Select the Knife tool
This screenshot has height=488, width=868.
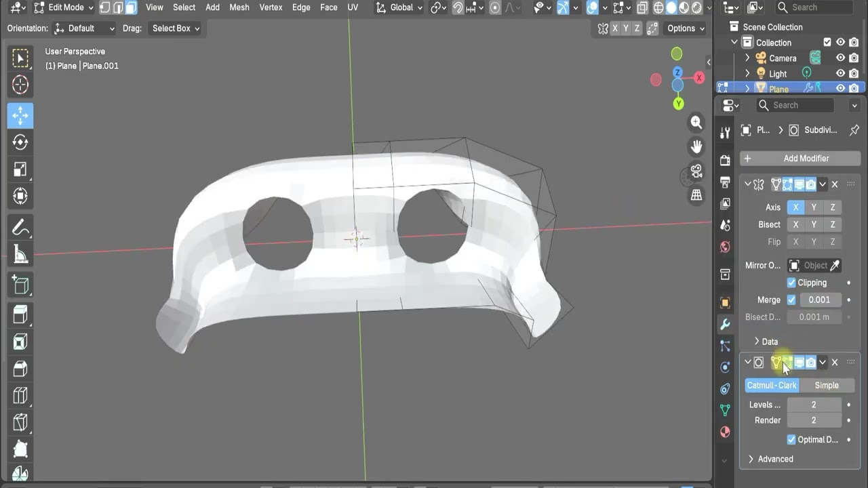[x=20, y=422]
